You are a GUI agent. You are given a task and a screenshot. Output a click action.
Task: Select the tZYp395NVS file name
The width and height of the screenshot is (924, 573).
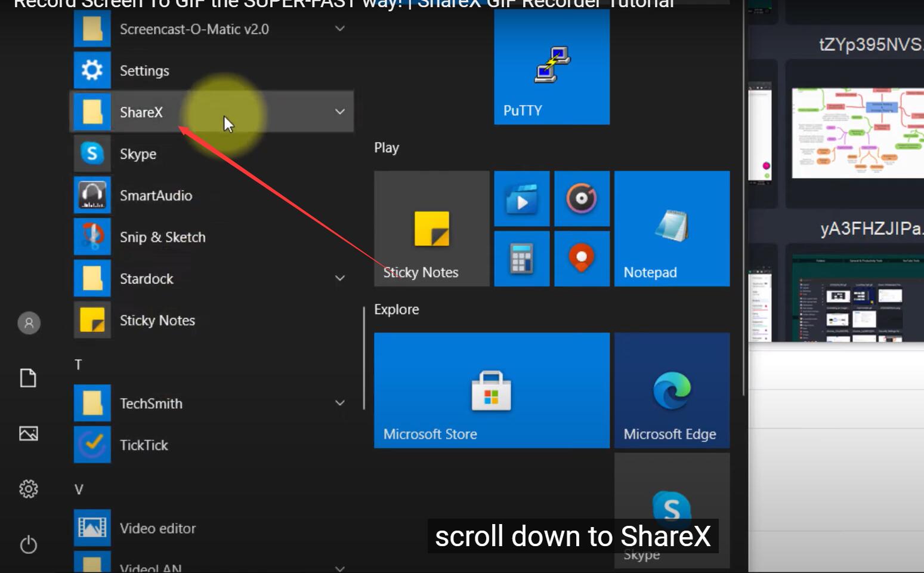point(871,44)
